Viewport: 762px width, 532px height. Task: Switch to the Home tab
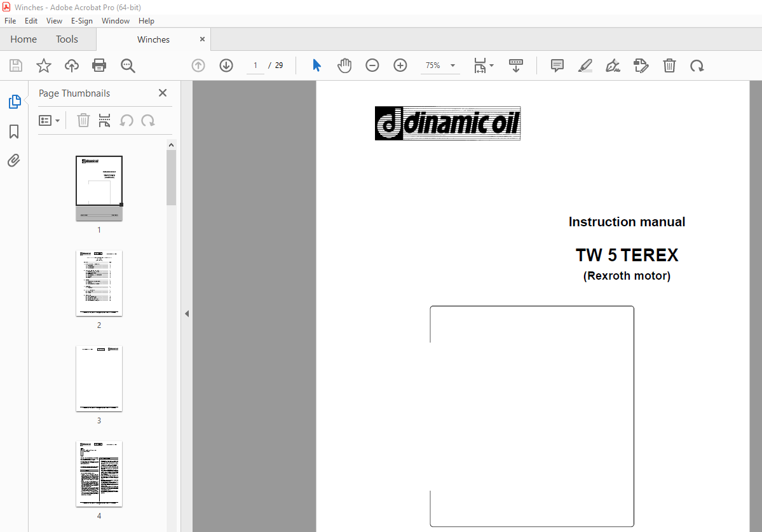coord(24,39)
